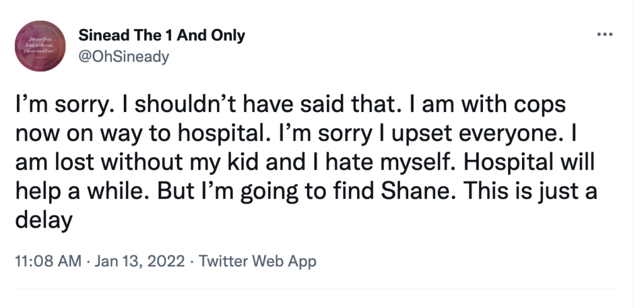The width and height of the screenshot is (644, 308).
Task: Click the Twitter Web App source label
Action: [x=257, y=261]
